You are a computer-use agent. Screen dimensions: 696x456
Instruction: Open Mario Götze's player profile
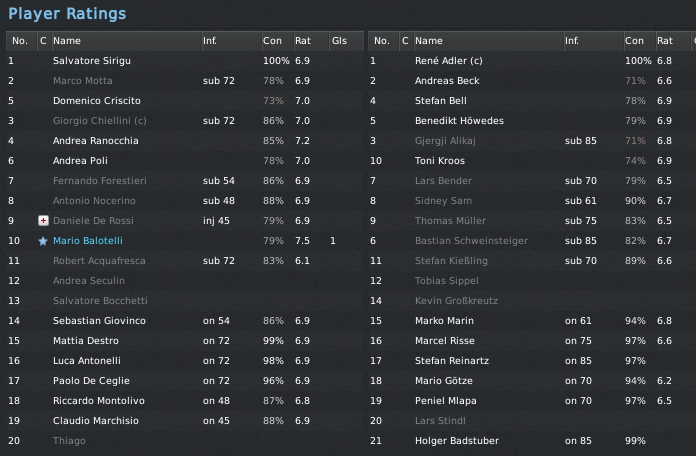point(444,381)
